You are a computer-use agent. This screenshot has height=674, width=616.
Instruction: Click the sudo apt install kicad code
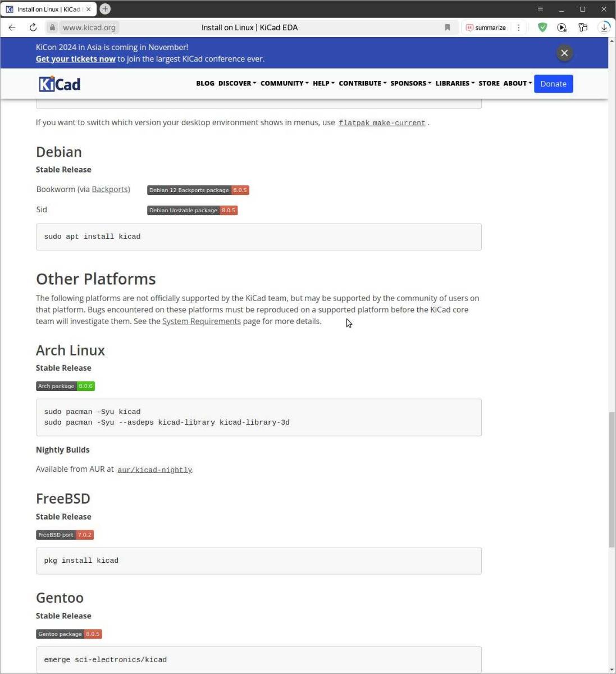92,236
